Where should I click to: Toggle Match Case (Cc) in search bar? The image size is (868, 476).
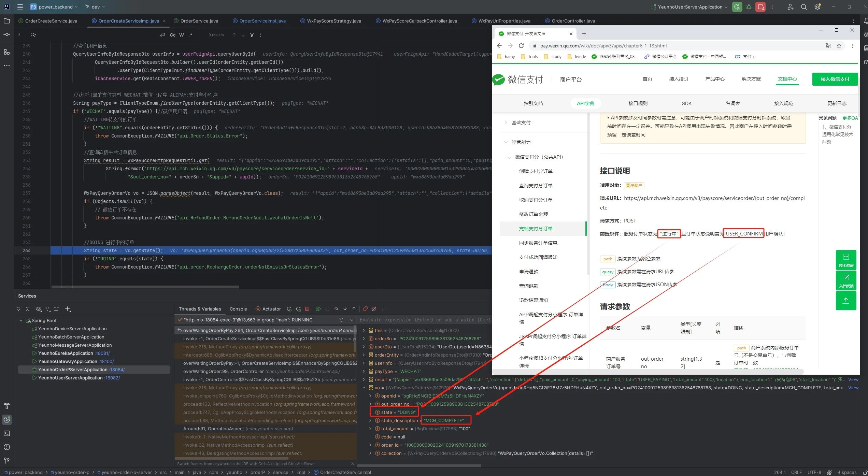click(172, 35)
